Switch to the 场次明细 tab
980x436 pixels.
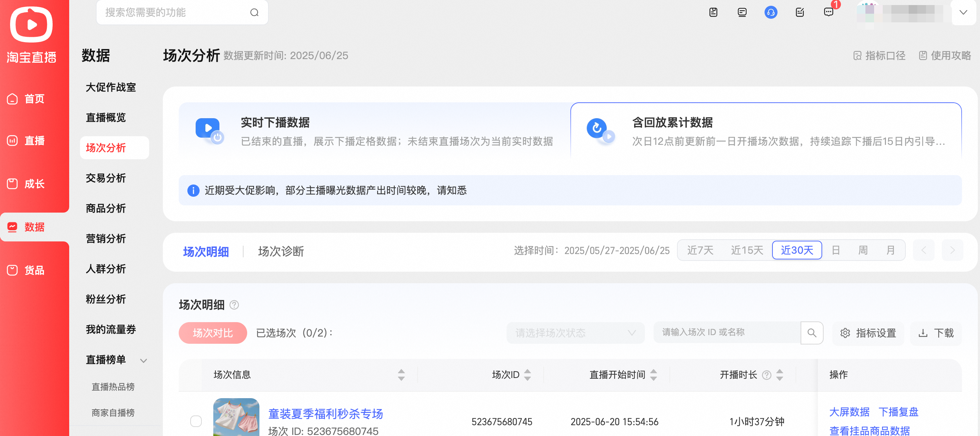(206, 252)
